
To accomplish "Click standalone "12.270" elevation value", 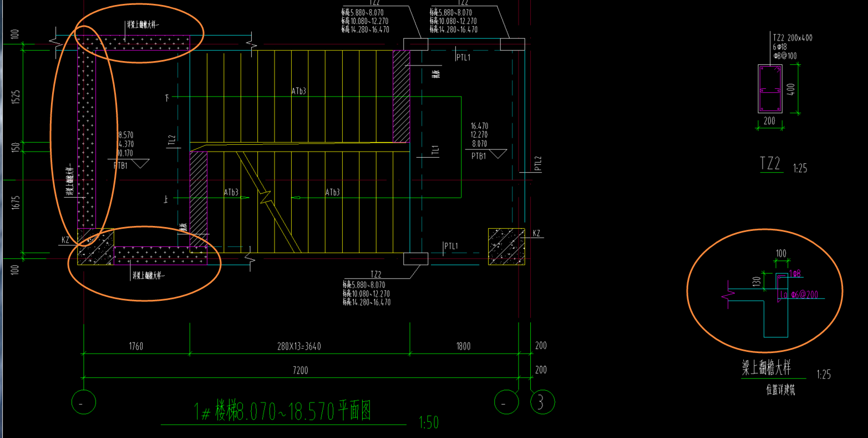I will [x=479, y=134].
